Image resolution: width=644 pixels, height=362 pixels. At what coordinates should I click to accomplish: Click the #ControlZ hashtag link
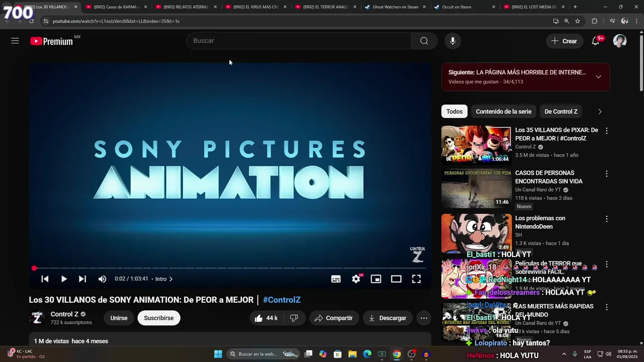click(282, 300)
